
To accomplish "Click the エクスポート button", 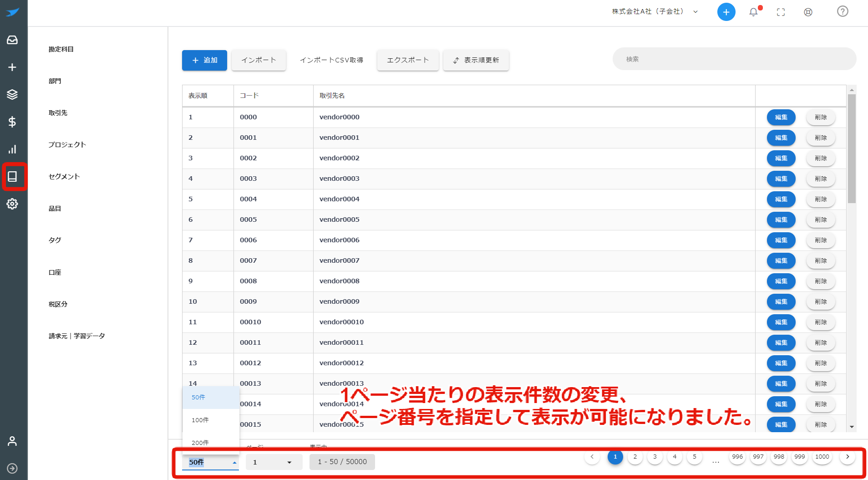I will (408, 60).
